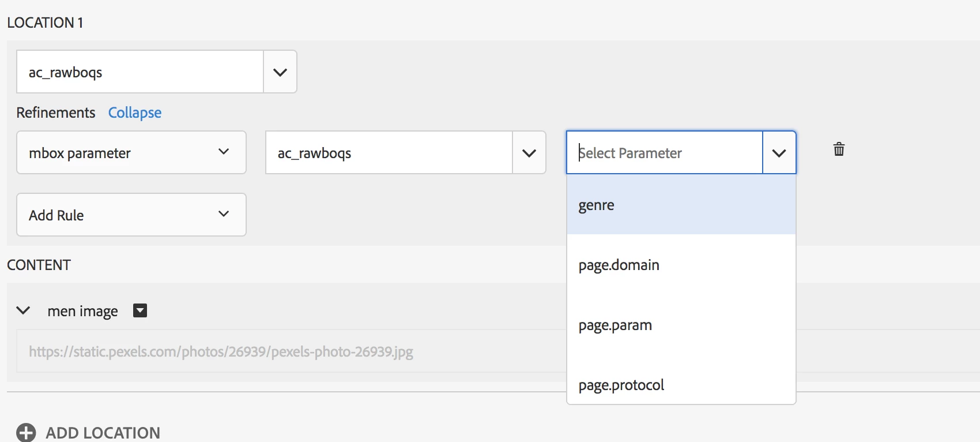Open the mbox parameter dropdown

[x=131, y=152]
